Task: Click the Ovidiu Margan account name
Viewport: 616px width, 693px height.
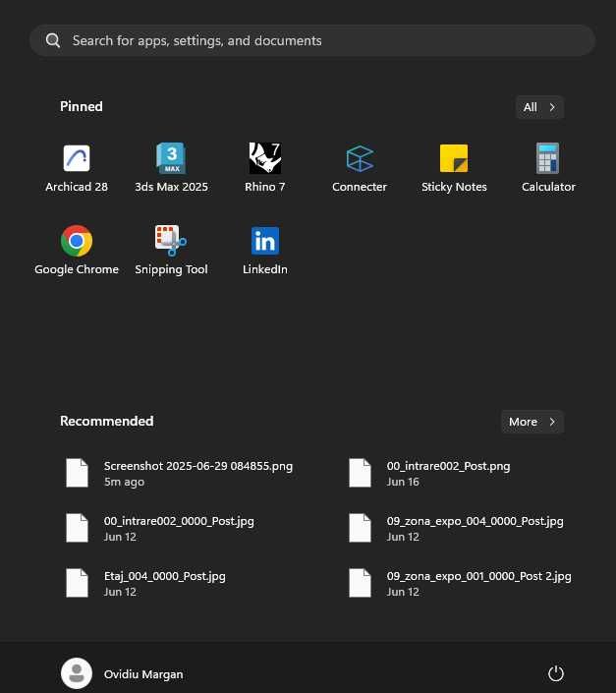Action: click(x=143, y=674)
